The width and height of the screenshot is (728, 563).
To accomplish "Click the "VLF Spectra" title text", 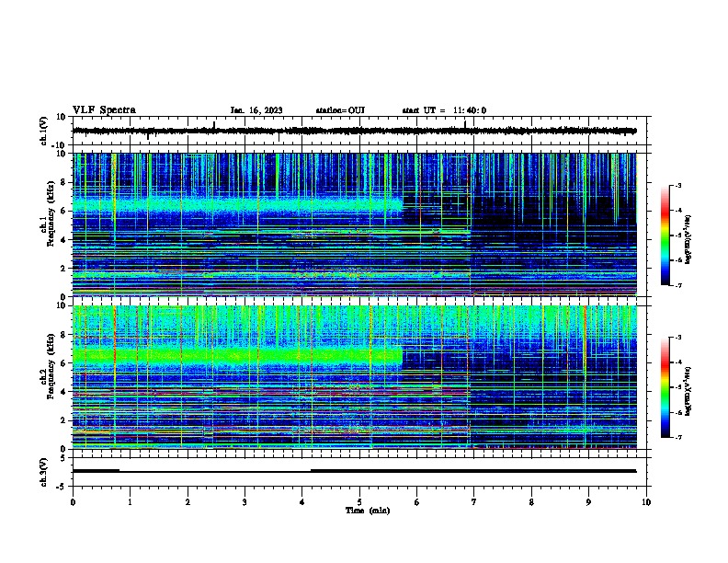I will coord(104,110).
